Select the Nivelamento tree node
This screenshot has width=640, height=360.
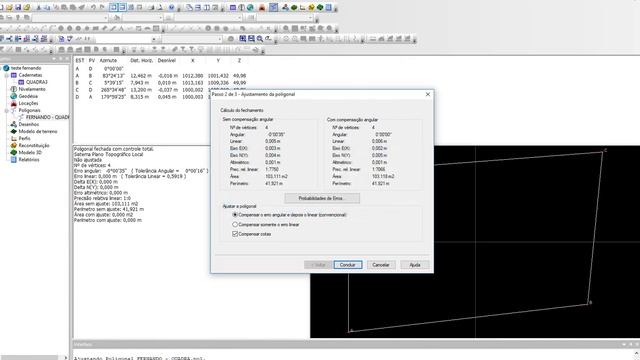click(x=32, y=89)
